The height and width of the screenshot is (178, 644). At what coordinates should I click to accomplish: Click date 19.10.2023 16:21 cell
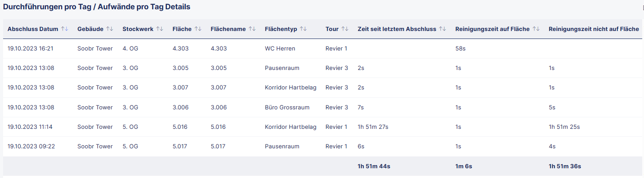click(31, 49)
